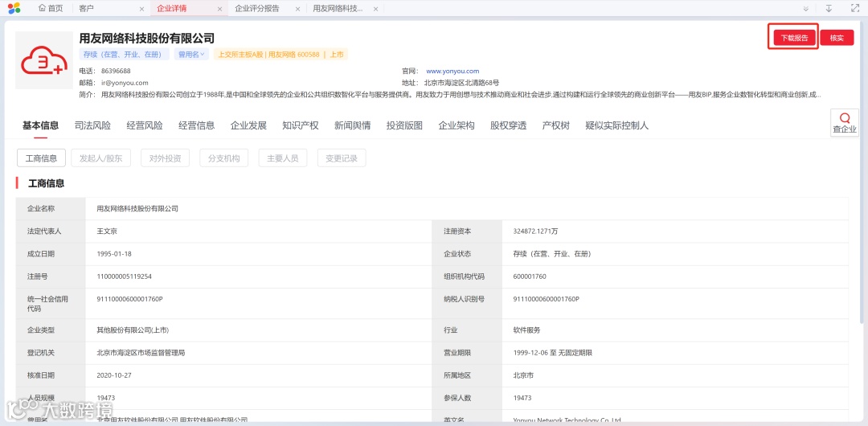Select the 企业发展 tab

pos(248,125)
